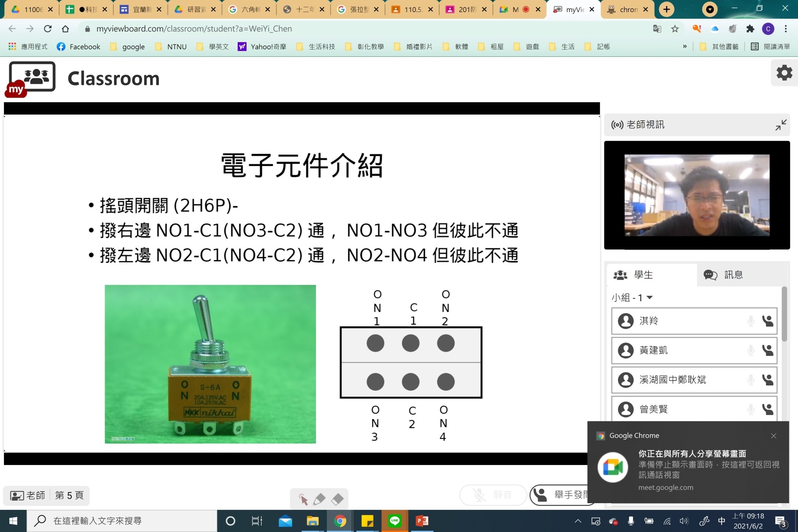Toggle the 靜音 mute button
This screenshot has height=532, width=798.
(x=493, y=495)
